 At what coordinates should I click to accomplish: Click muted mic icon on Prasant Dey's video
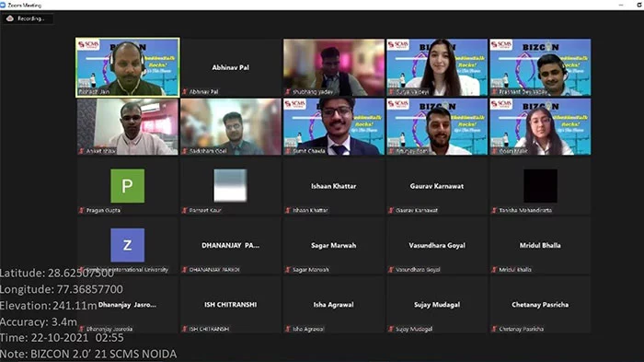pyautogui.click(x=494, y=92)
